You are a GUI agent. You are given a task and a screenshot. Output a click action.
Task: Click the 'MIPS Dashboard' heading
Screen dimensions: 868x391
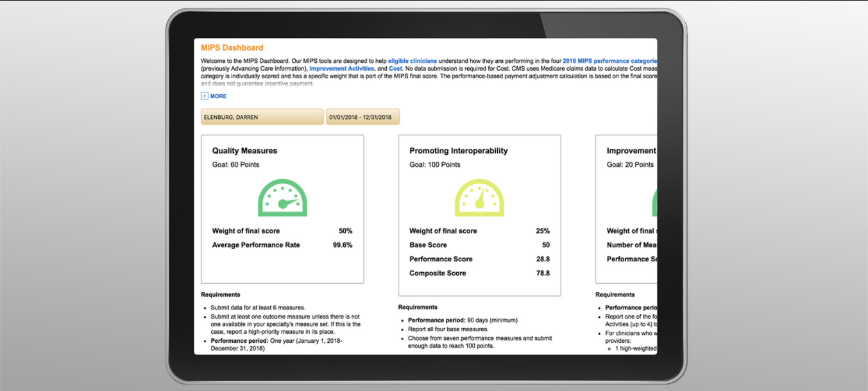click(x=232, y=48)
